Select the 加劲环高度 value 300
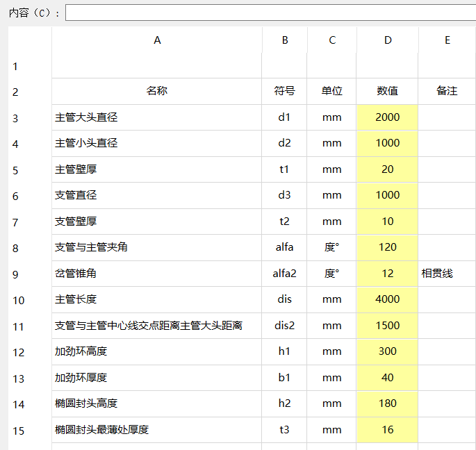This screenshot has width=476, height=450. [387, 351]
